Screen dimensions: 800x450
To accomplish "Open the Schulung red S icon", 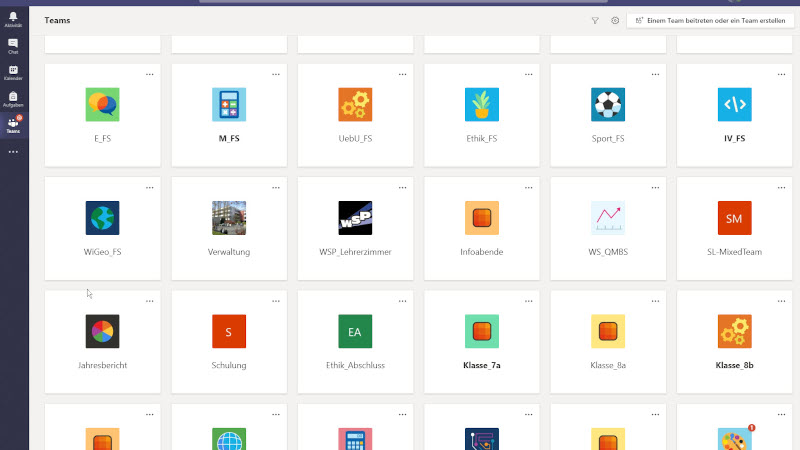I will point(229,331).
